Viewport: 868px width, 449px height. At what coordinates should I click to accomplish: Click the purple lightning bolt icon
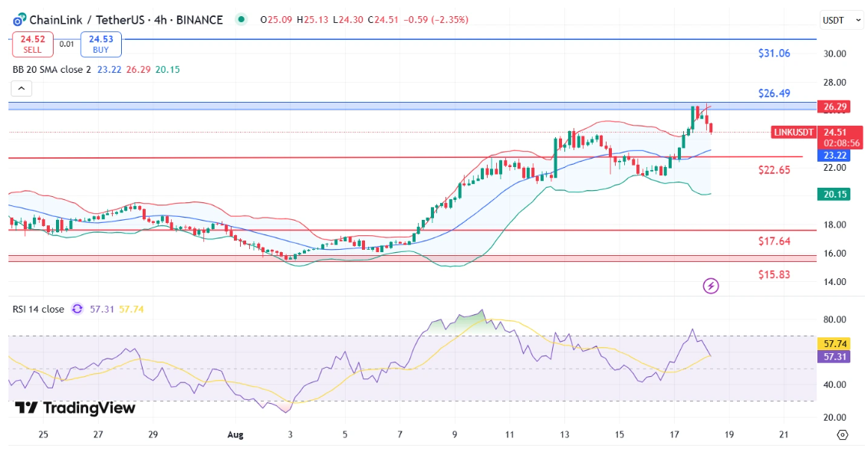tap(711, 286)
